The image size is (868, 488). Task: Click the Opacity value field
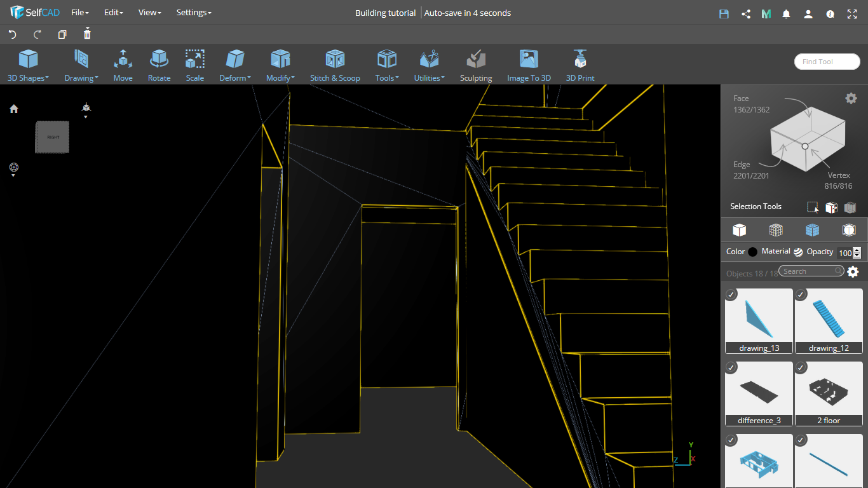[844, 253]
